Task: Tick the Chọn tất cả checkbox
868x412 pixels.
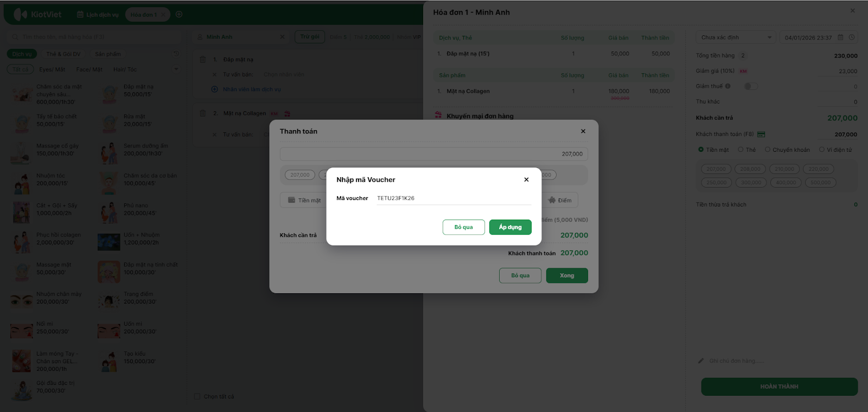Action: 197,397
